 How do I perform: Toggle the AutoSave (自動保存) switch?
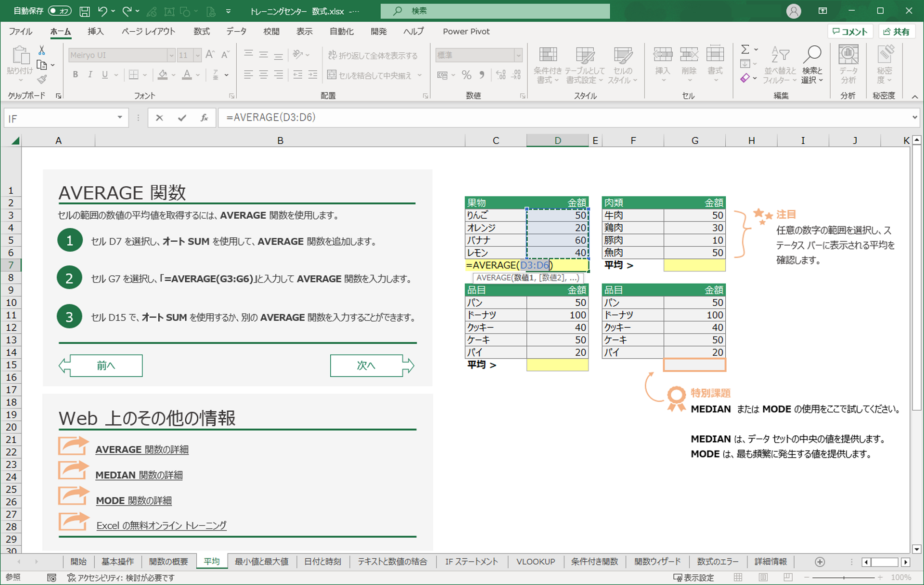tap(60, 11)
